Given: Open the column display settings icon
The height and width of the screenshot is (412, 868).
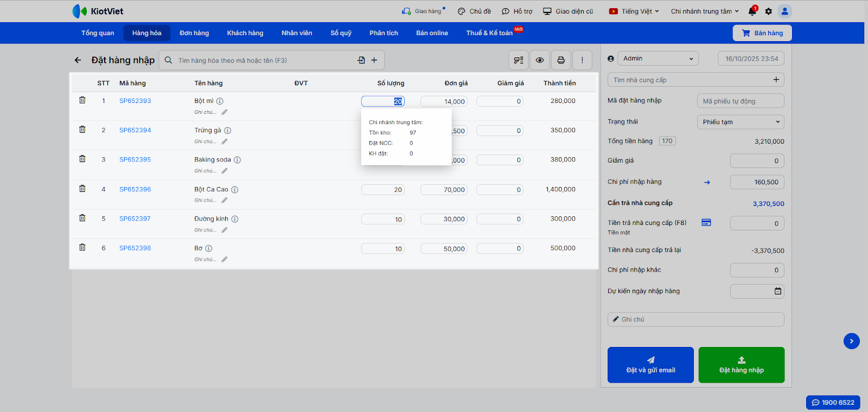Looking at the screenshot, I should [x=519, y=60].
